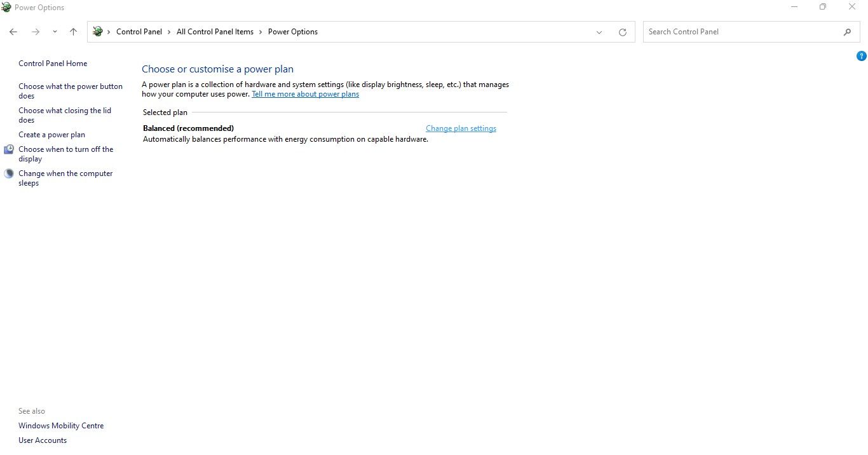Expand the chevron after the address bar icon
Viewport: 868px width, 455px height.
[109, 32]
